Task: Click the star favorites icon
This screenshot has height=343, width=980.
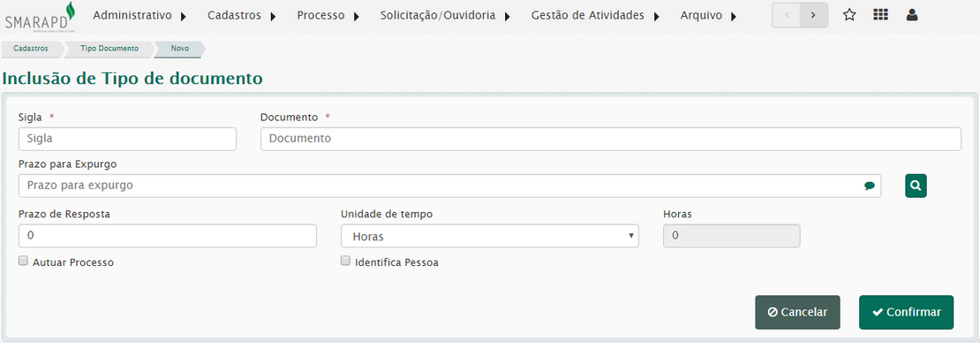Action: [849, 16]
